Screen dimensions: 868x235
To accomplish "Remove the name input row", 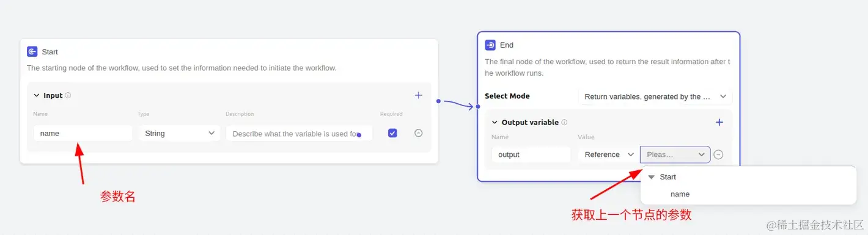I will click(x=418, y=133).
